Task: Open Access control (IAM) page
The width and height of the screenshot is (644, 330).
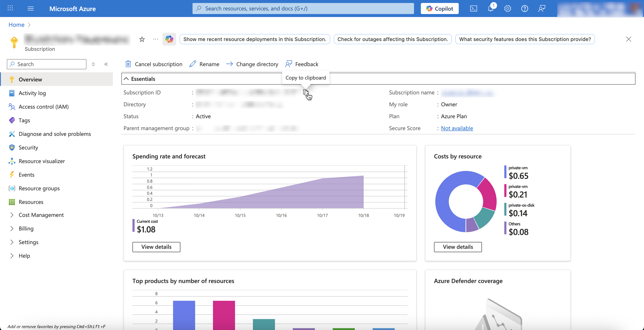Action: (x=43, y=107)
